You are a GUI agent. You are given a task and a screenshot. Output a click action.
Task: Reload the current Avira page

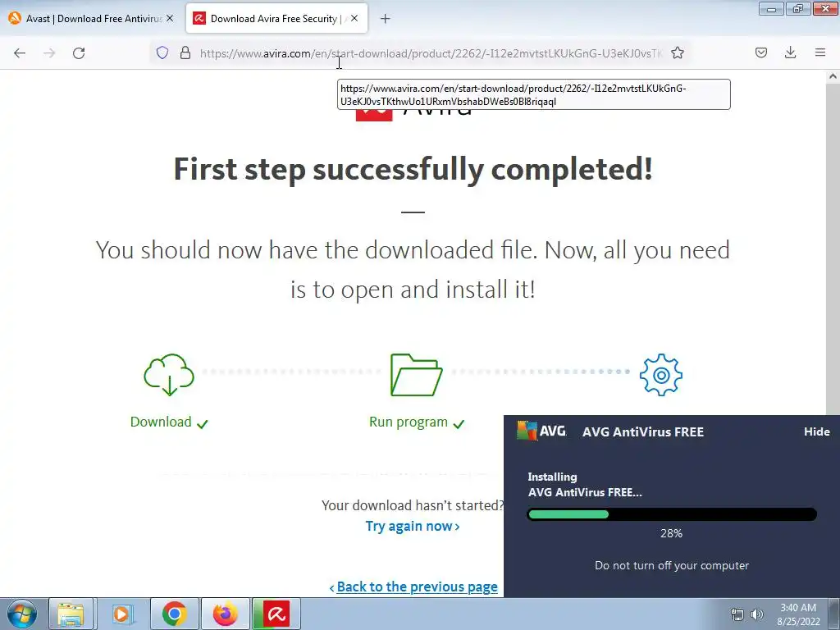pos(79,53)
